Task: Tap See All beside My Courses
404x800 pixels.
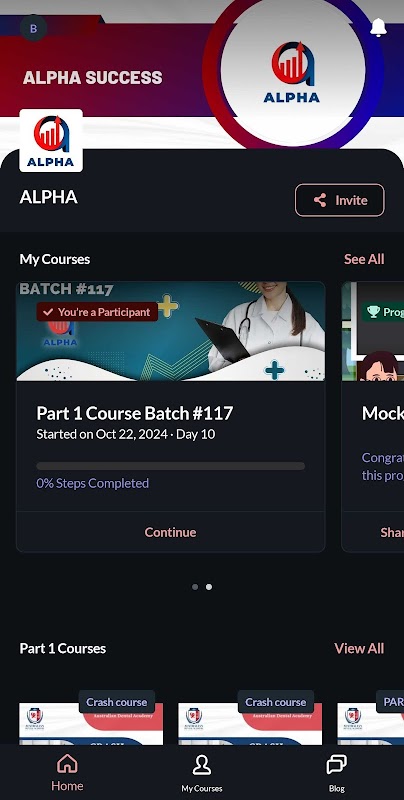Action: tap(364, 259)
